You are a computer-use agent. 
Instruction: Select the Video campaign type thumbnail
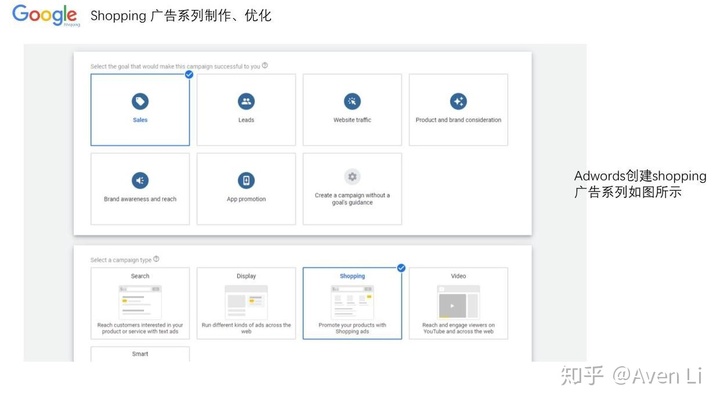click(x=458, y=302)
